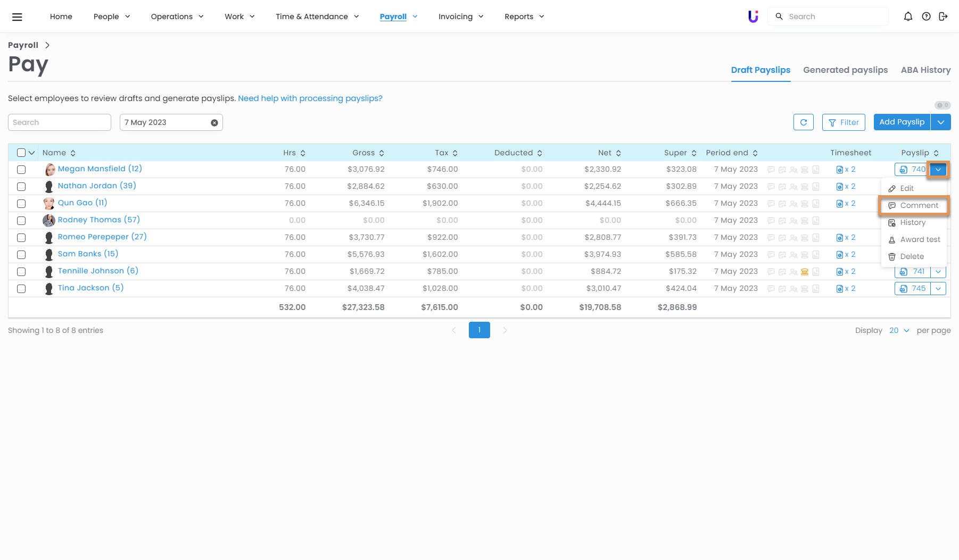
Task: Click the logout icon
Action: point(943,16)
